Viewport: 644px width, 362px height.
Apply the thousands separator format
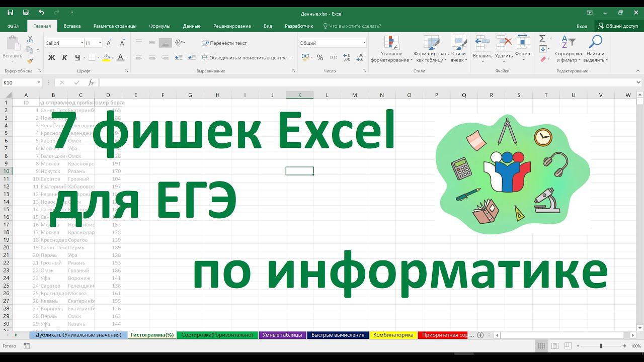(x=333, y=58)
